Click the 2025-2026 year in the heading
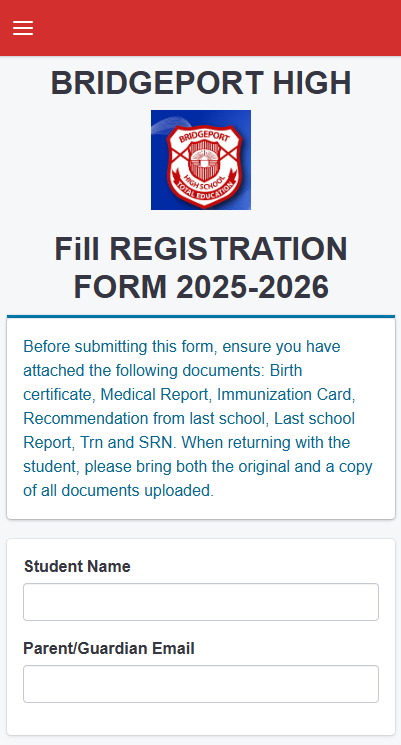This screenshot has height=745, width=401. coord(253,287)
